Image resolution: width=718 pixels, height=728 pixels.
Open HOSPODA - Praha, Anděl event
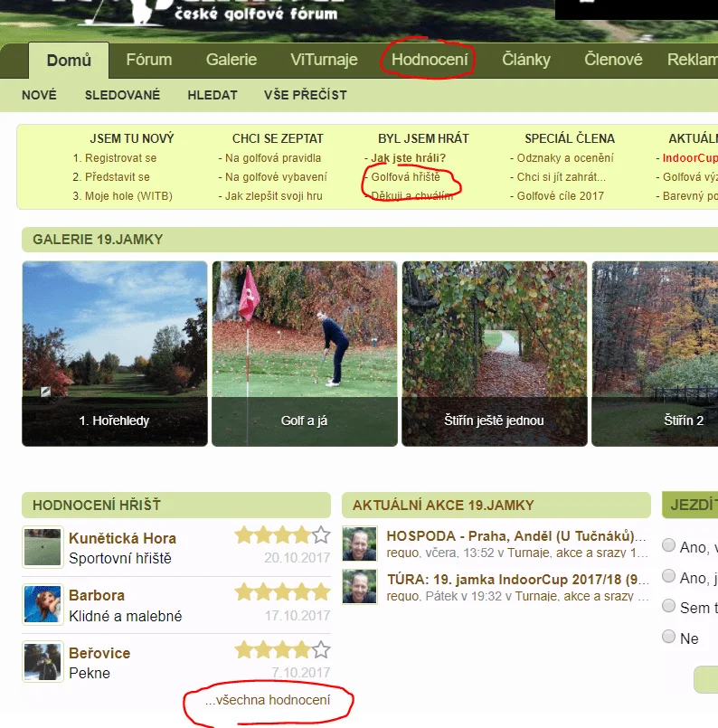coord(516,536)
